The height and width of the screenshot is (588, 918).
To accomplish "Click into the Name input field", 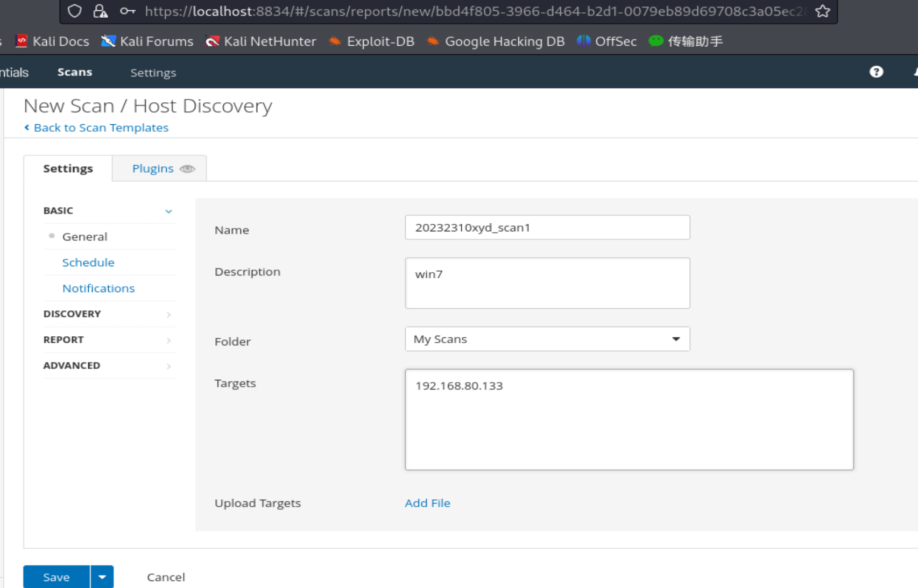I will click(547, 228).
